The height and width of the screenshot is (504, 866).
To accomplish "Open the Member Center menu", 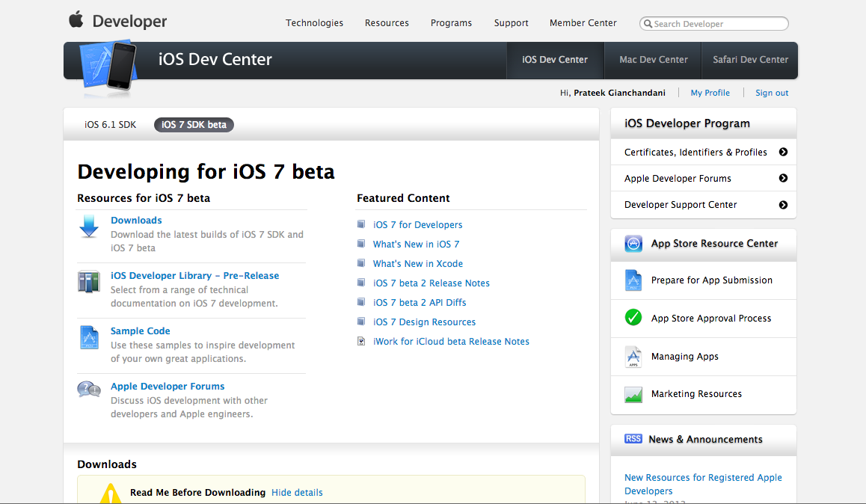I will pyautogui.click(x=583, y=22).
